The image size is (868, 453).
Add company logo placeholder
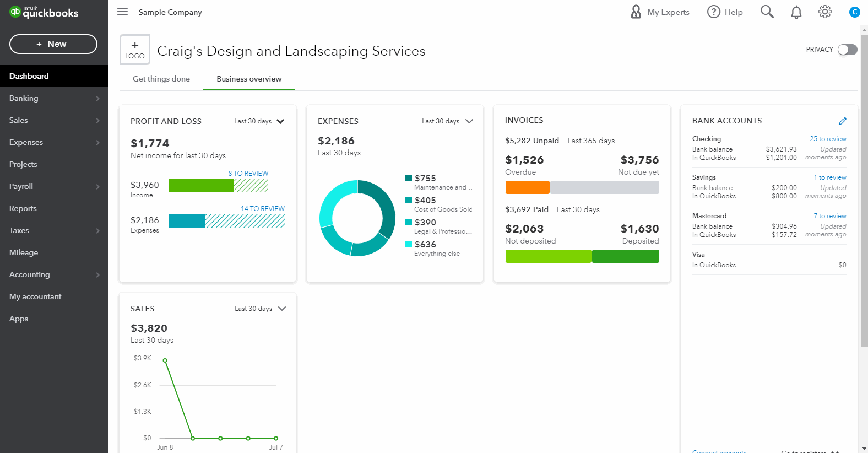pos(135,50)
